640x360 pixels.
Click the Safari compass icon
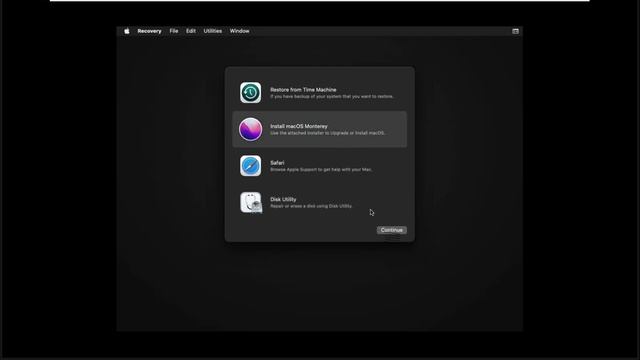pyautogui.click(x=251, y=166)
